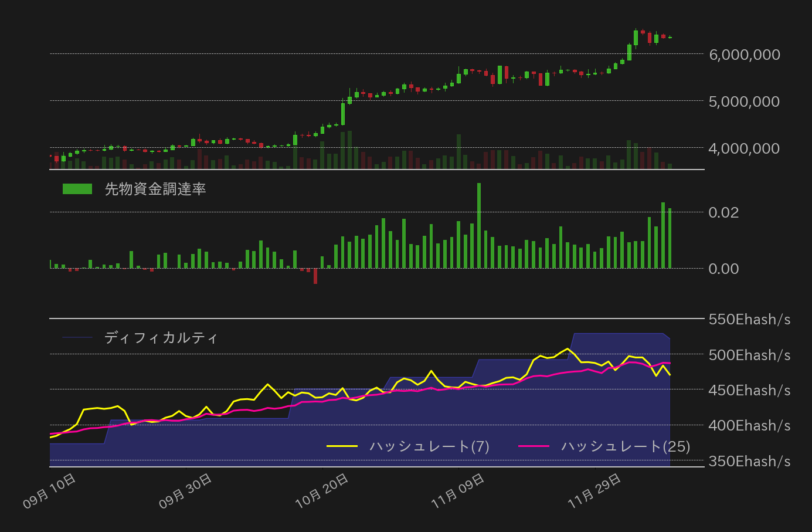
Task: Select the 11月 29日 date axis label
Action: (594, 491)
